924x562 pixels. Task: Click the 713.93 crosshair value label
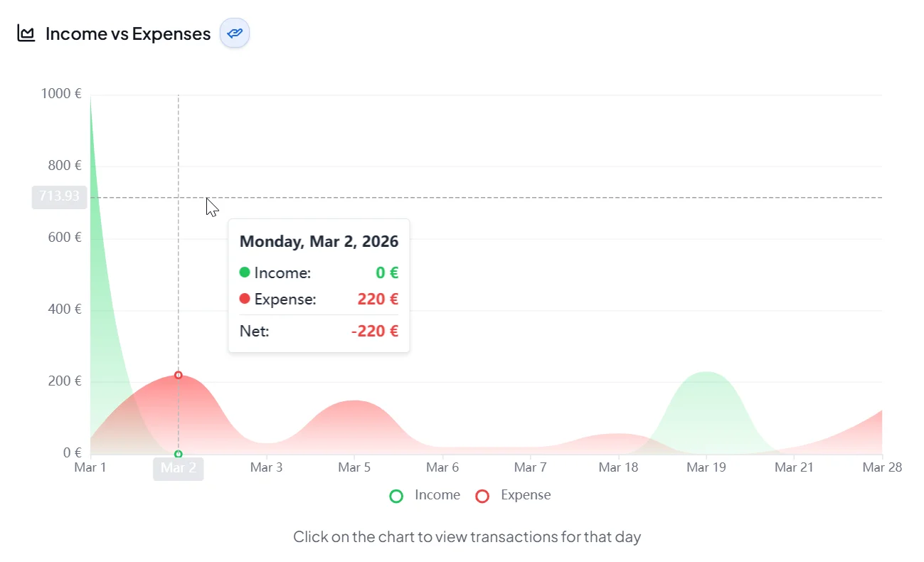[x=59, y=196]
